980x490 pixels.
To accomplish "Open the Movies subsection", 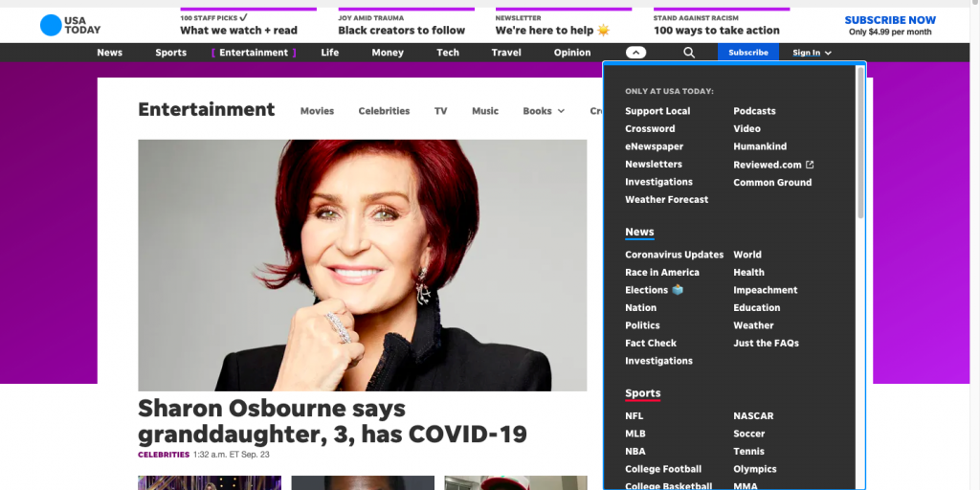I will [x=317, y=111].
